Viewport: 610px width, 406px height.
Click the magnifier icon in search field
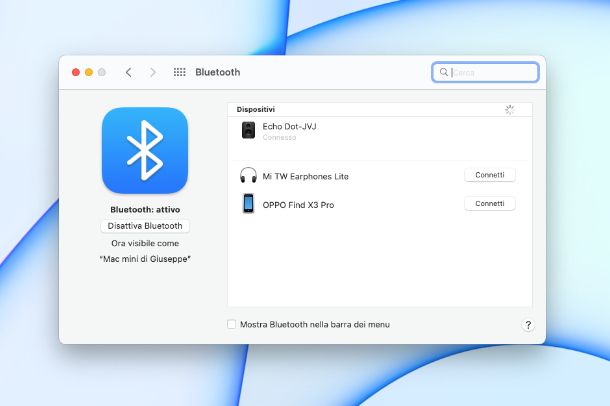tap(443, 72)
